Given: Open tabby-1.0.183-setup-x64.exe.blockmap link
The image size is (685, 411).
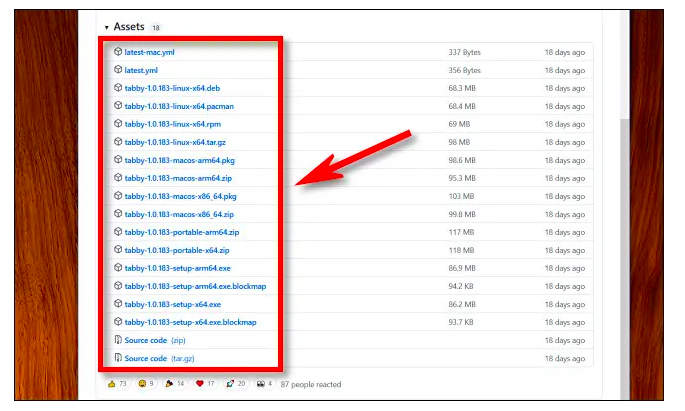Looking at the screenshot, I should tap(190, 322).
